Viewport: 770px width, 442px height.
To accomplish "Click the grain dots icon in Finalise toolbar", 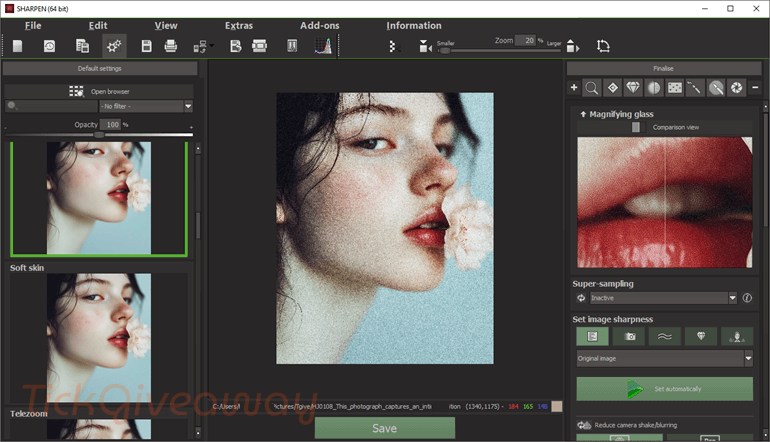I will pyautogui.click(x=675, y=88).
